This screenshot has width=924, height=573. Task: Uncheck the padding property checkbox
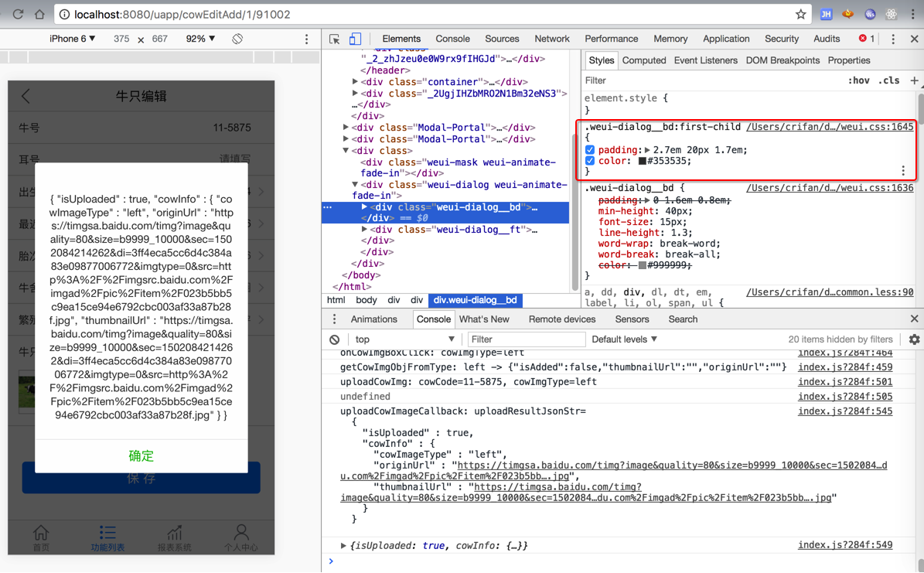[x=590, y=150]
